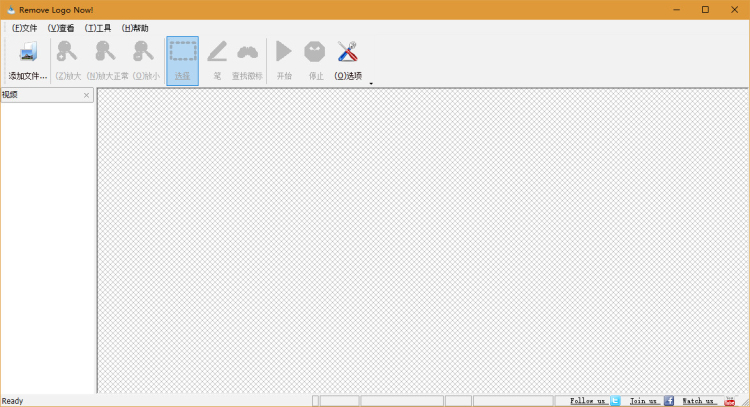Select the 放大正常 normal zoom tool

[107, 53]
